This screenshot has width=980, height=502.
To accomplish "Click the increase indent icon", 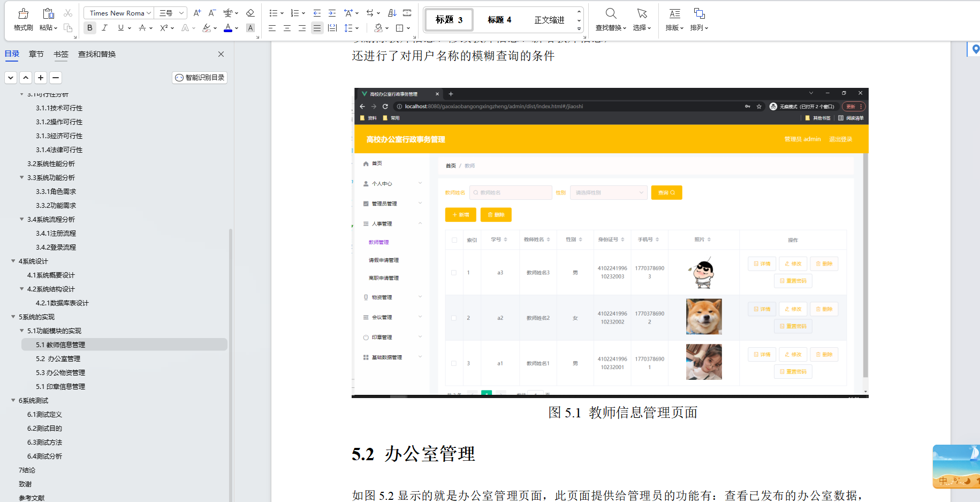I will pos(332,13).
